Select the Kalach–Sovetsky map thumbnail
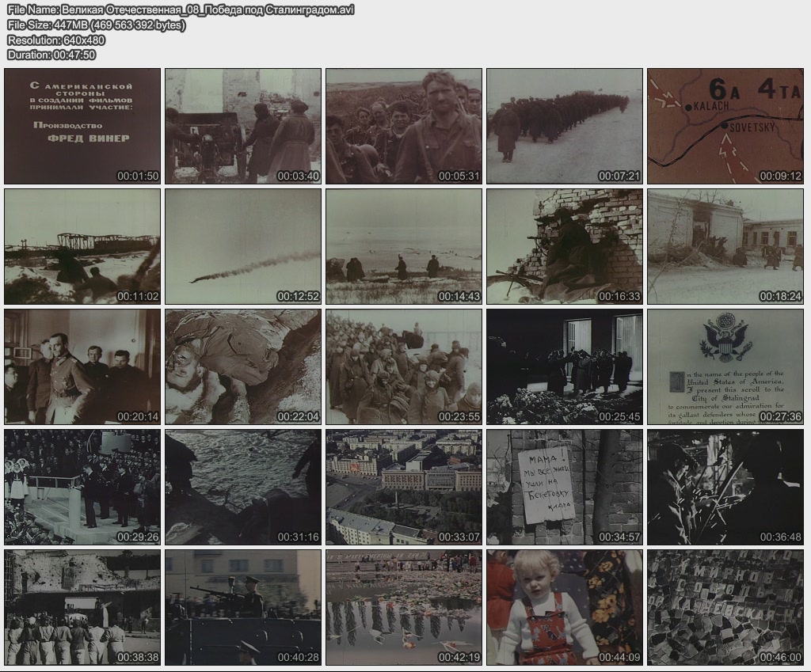The width and height of the screenshot is (811, 672). (x=725, y=126)
